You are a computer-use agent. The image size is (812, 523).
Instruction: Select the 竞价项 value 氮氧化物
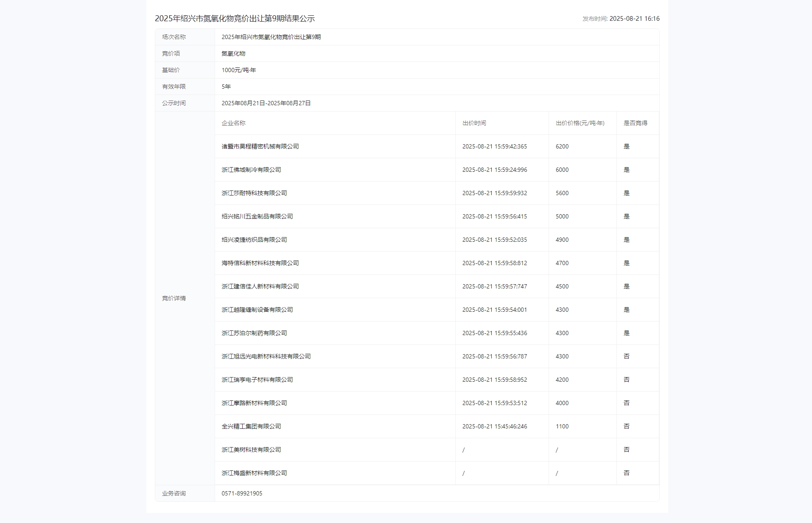pyautogui.click(x=234, y=53)
